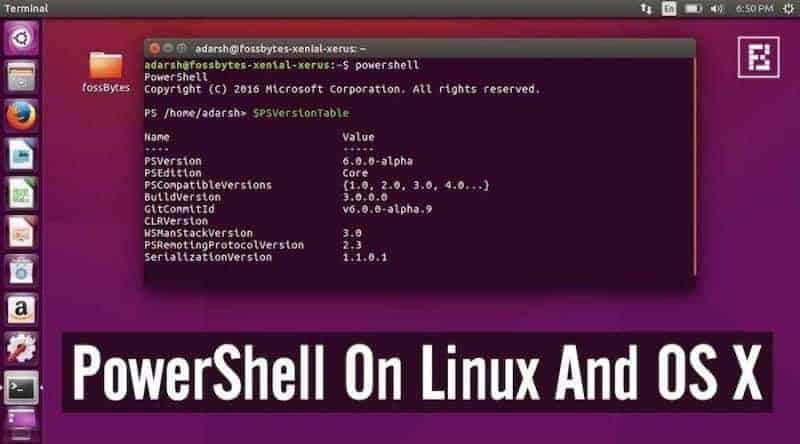The image size is (800, 444).
Task: Open System Settings gear-and-wrench icon
Action: 21,349
